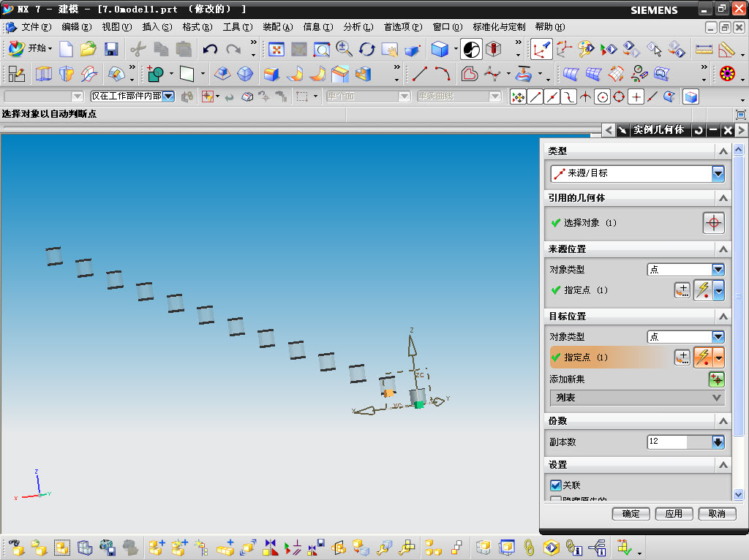
Task: Click the Add New Set green icon
Action: pyautogui.click(x=717, y=379)
